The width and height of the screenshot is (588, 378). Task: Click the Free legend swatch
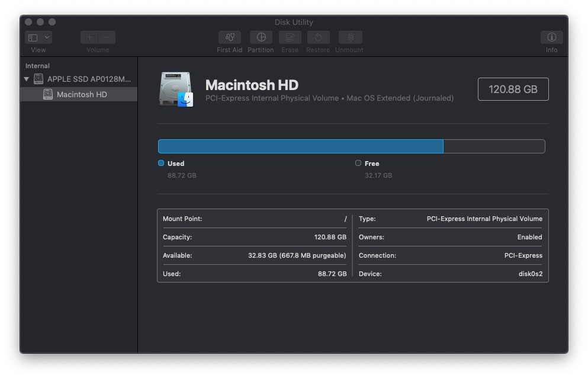pos(358,163)
